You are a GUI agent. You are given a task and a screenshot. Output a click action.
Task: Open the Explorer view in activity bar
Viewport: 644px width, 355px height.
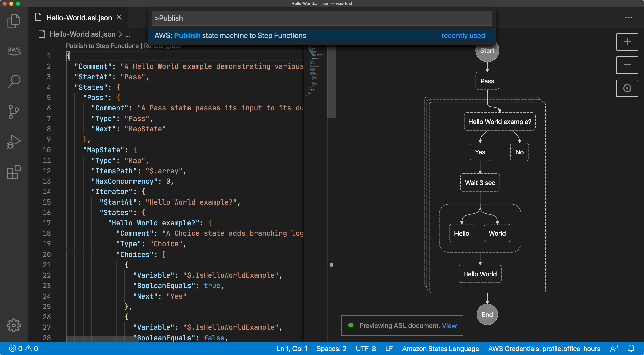(14, 21)
